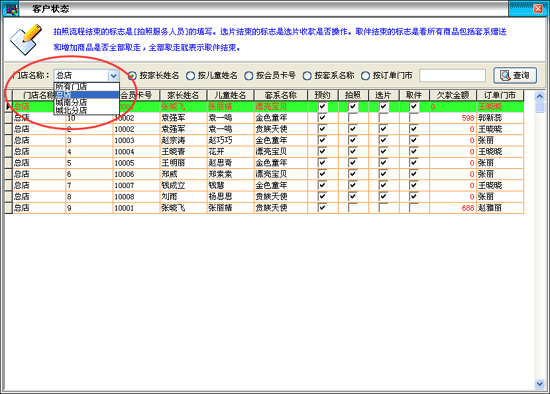The width and height of the screenshot is (550, 394).
Task: Toggle 取件 checkbox in 袁强军 金色童年 row
Action: coord(414,118)
